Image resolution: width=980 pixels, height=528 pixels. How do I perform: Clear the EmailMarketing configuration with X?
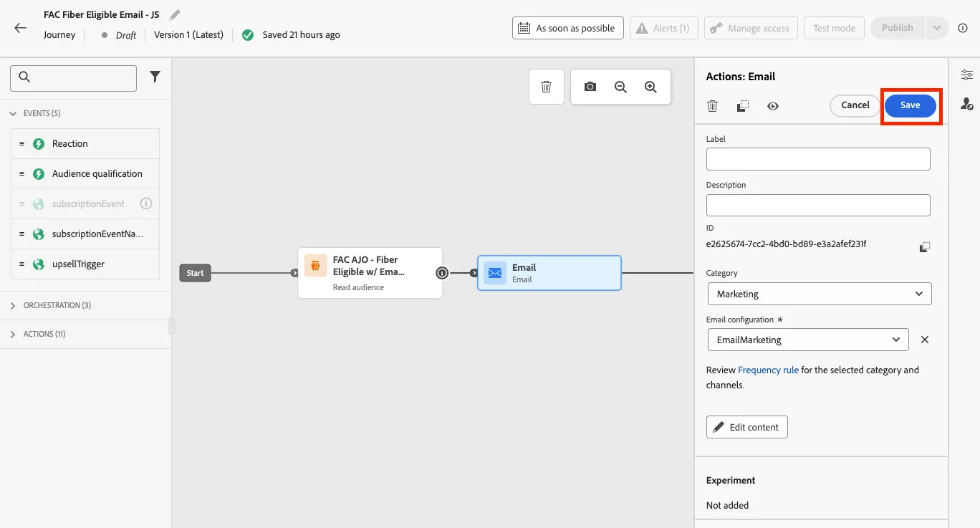(925, 340)
